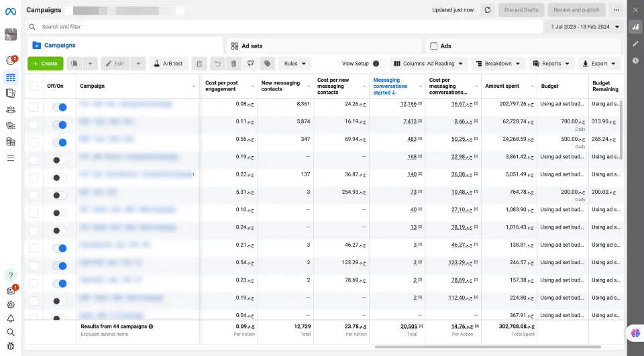The height and width of the screenshot is (356, 644).
Task: Toggle off the campaign spending 62,728.74
Action: [60, 125]
